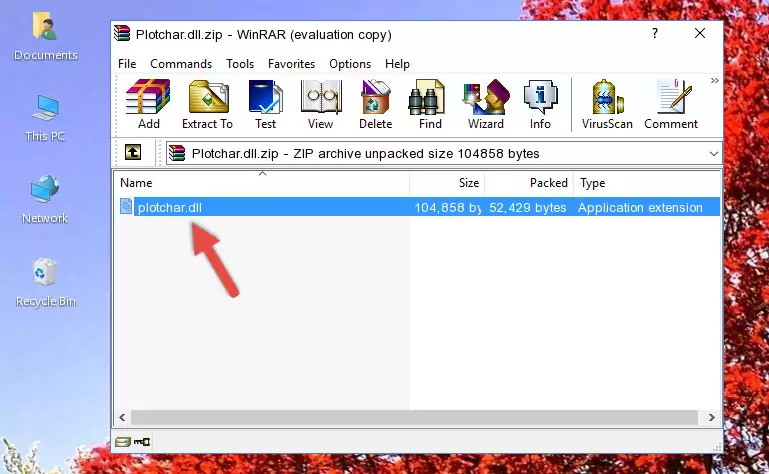The image size is (769, 474).
Task: Sort by the Packed column header
Action: [529, 183]
